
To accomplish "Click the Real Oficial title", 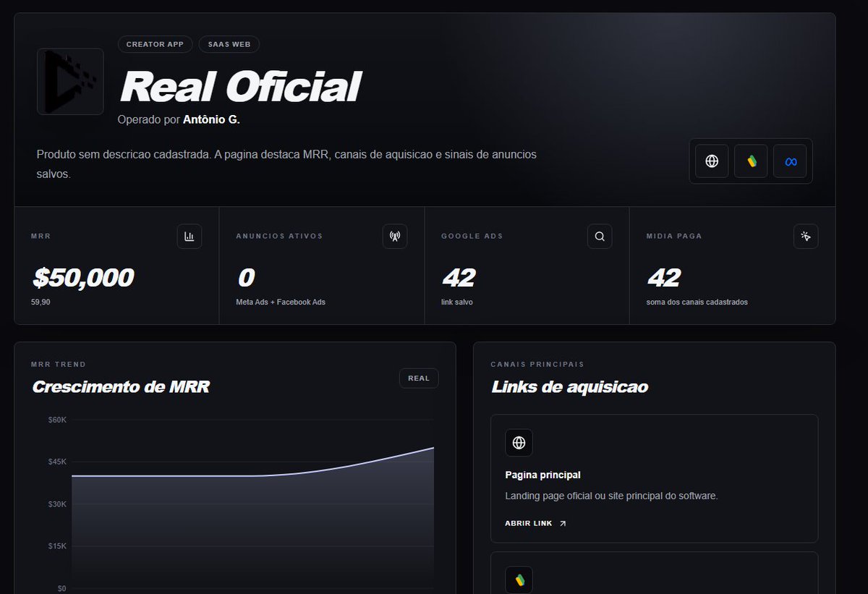I will [240, 87].
